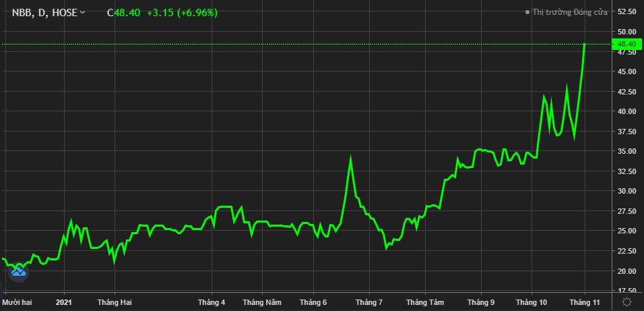Click the Tháng 10 time axis label
The width and height of the screenshot is (644, 311).
click(x=532, y=302)
